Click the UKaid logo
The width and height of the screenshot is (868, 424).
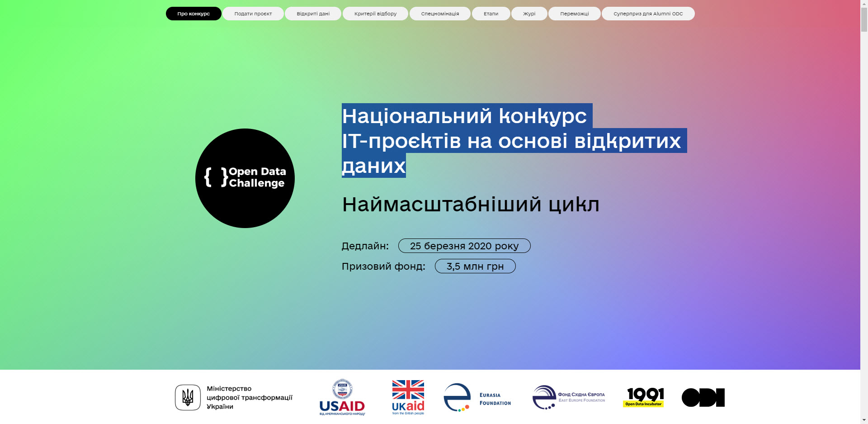[408, 397]
